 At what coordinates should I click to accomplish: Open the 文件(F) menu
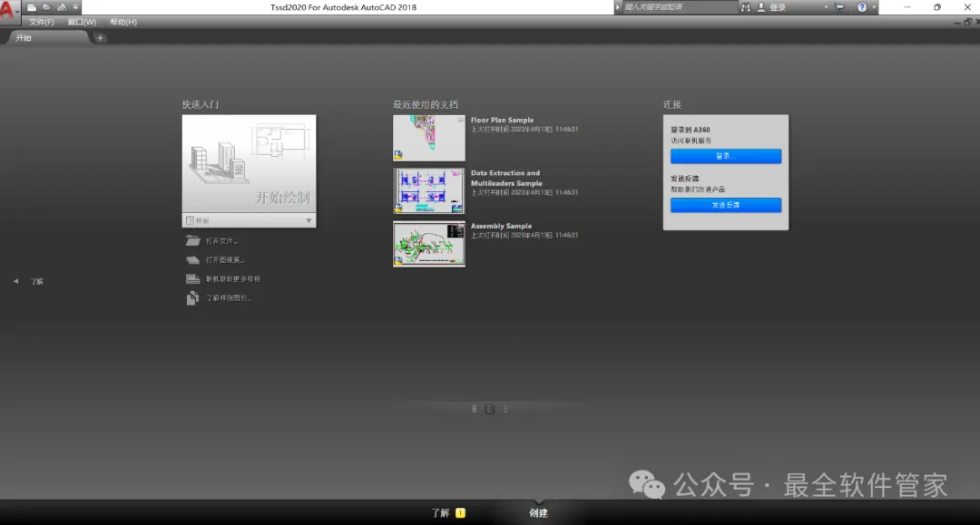click(41, 22)
